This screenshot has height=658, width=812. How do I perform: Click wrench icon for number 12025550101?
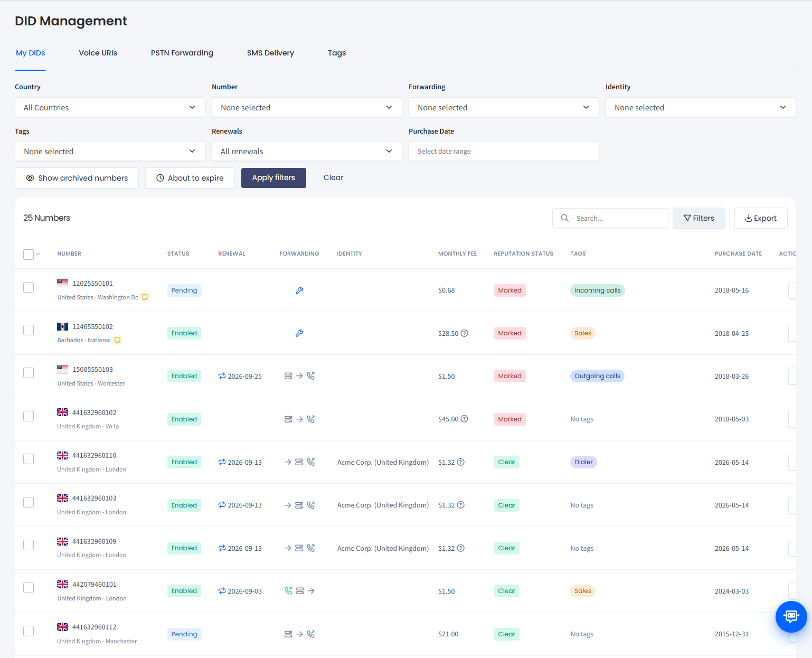(299, 290)
